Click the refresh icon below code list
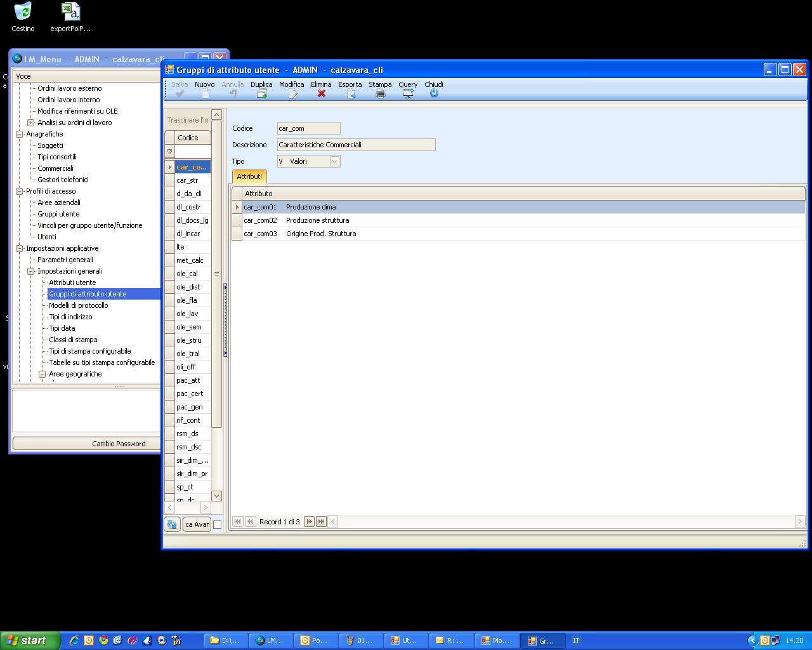Screen dimensions: 812x650 tap(171, 524)
